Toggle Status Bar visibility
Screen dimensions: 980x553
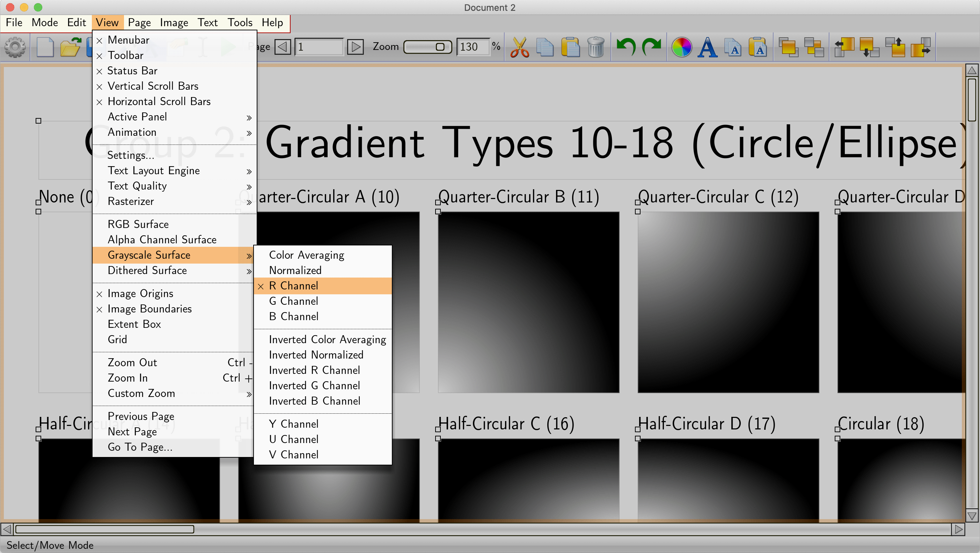tap(175, 71)
